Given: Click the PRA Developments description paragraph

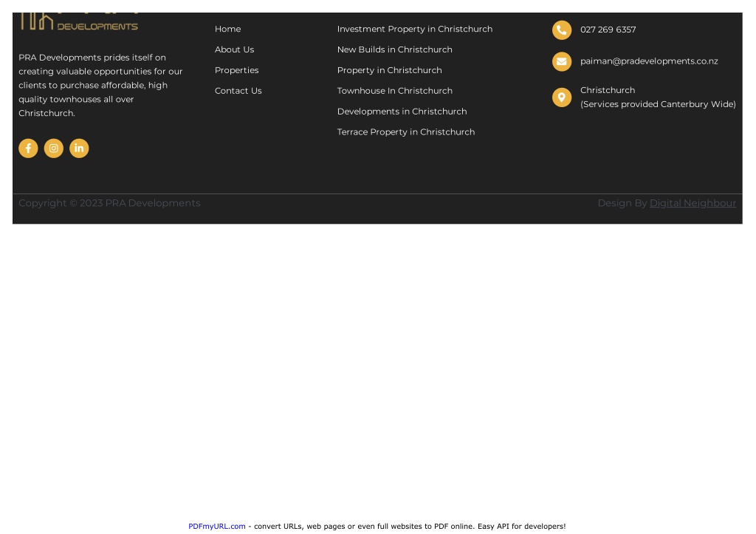Looking at the screenshot, I should (100, 86).
